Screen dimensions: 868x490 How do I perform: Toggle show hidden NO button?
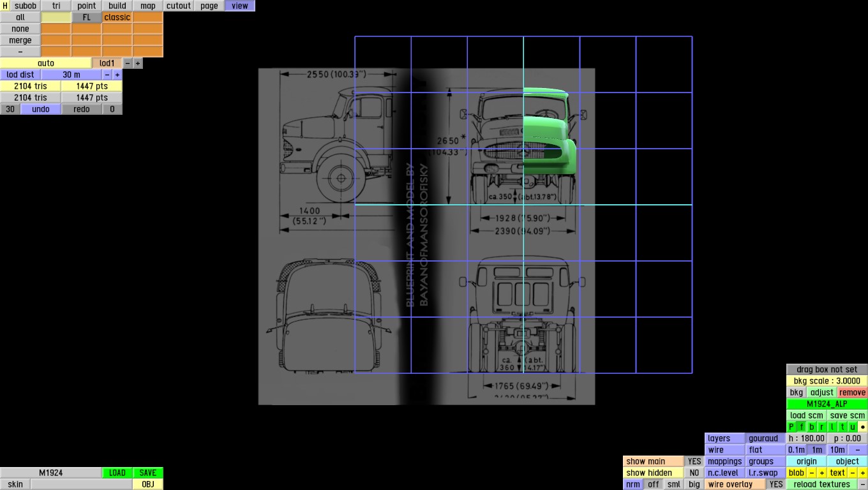[x=694, y=473]
